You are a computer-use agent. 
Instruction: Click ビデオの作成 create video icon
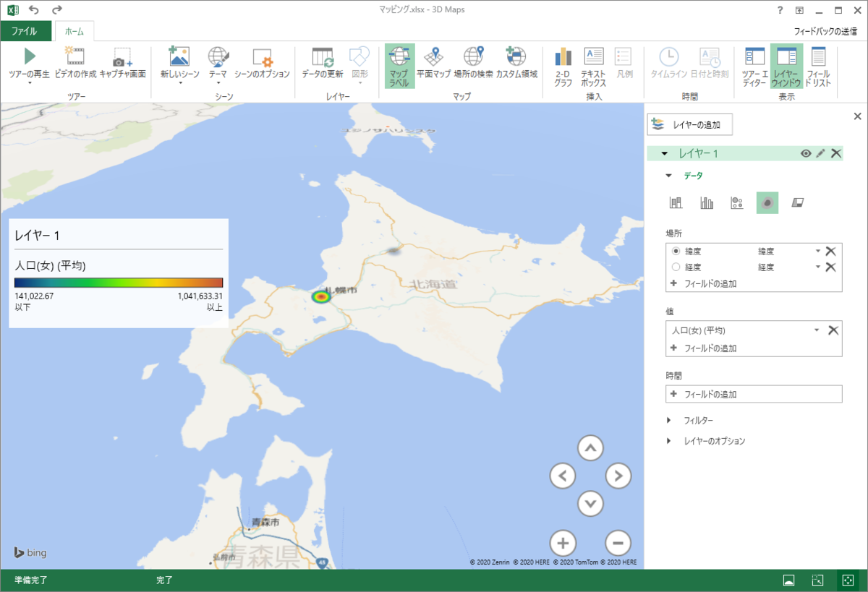coord(75,56)
